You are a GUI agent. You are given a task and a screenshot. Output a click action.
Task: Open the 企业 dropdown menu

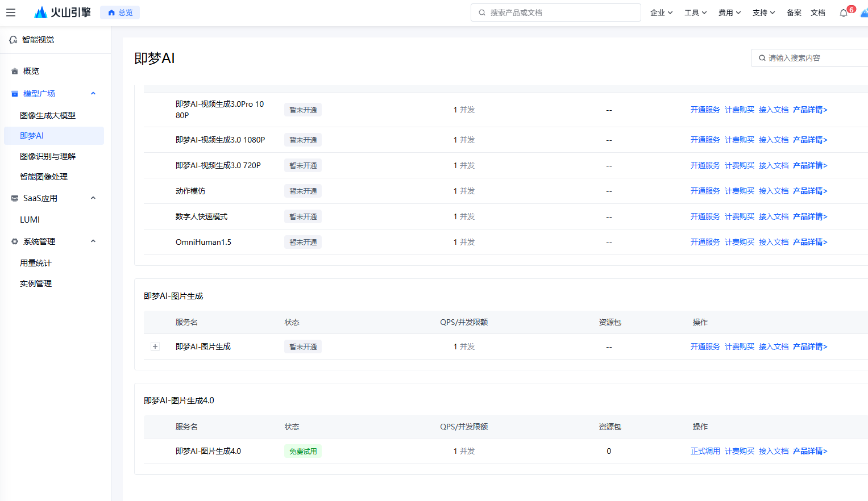(x=662, y=12)
